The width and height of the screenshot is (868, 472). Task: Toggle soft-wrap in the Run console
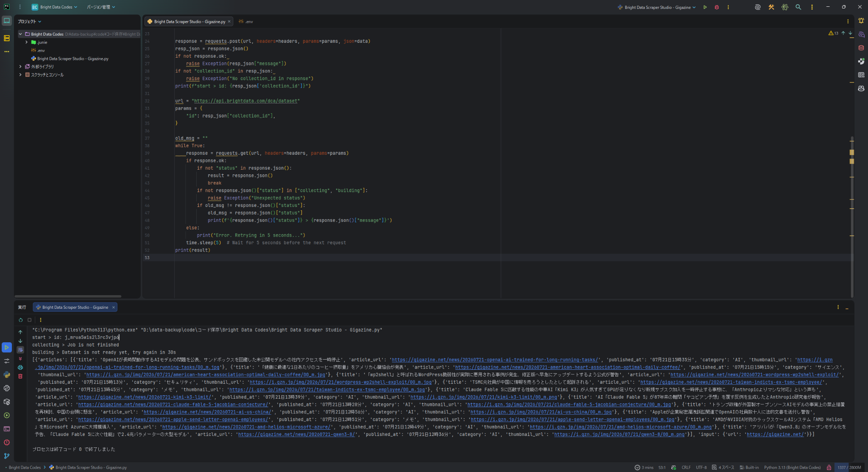pyautogui.click(x=20, y=350)
